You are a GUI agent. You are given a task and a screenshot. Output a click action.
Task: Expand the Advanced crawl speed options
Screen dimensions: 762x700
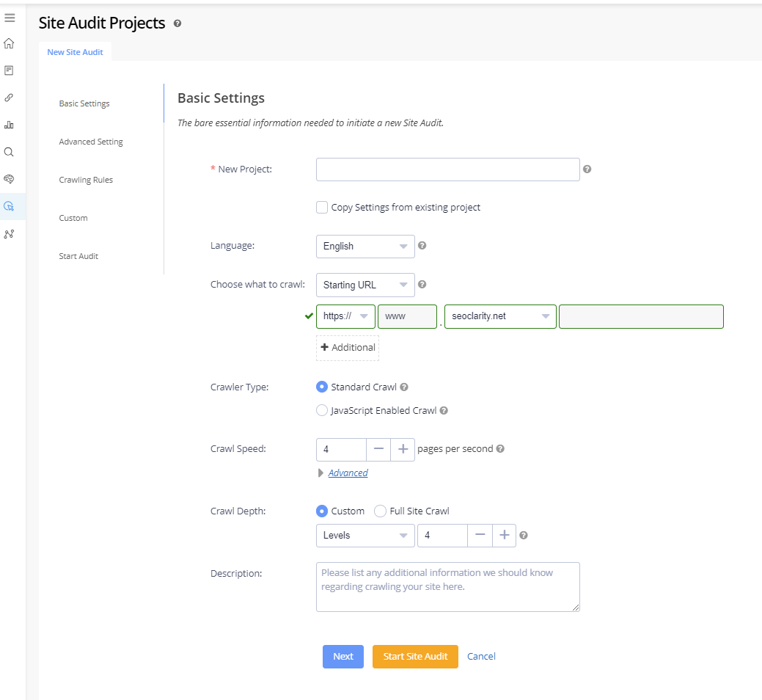pyautogui.click(x=348, y=473)
